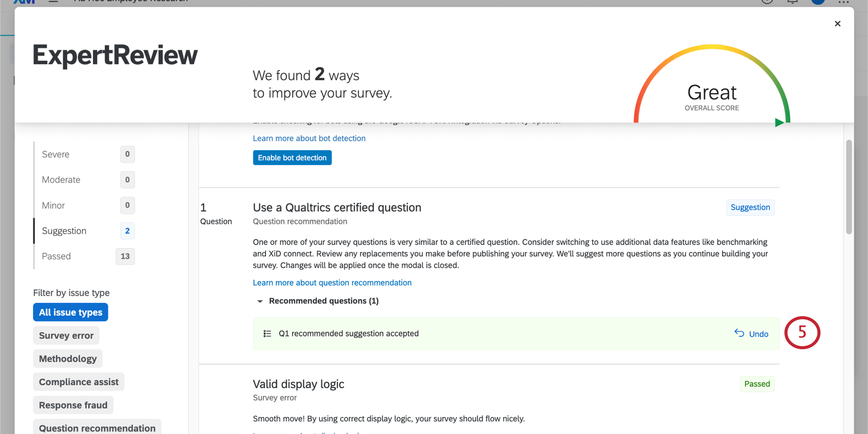Open the Minor severity category
Viewport: 868px width, 434px height.
pos(54,205)
